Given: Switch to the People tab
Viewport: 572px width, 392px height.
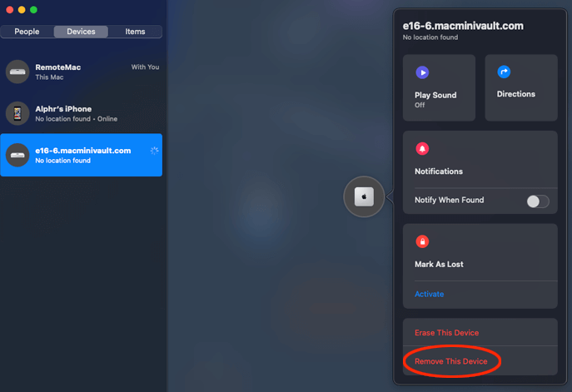Looking at the screenshot, I should point(27,32).
